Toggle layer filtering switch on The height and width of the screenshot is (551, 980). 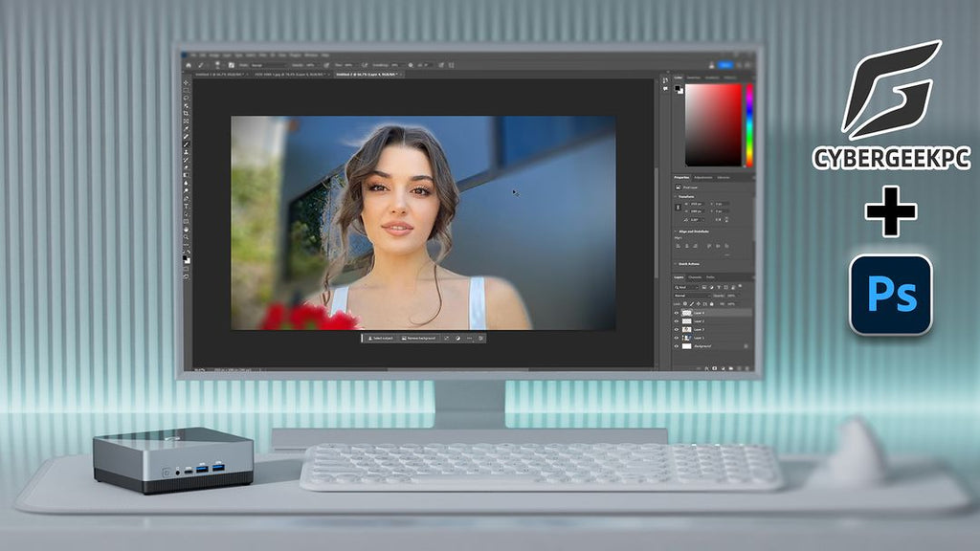point(740,286)
